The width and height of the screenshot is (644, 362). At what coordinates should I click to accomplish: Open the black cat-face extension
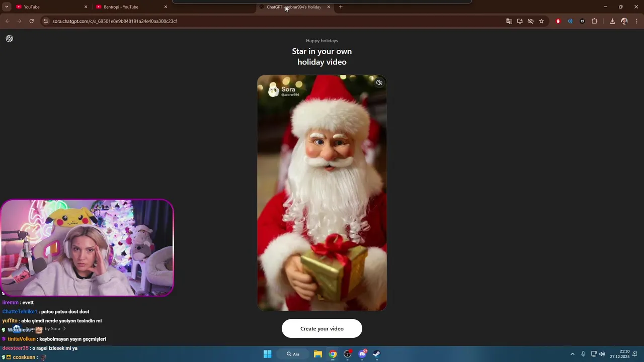click(x=582, y=21)
